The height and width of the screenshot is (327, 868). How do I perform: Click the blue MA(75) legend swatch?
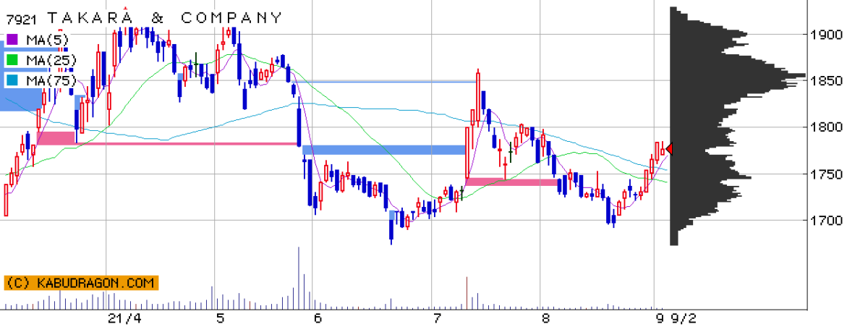click(x=12, y=80)
